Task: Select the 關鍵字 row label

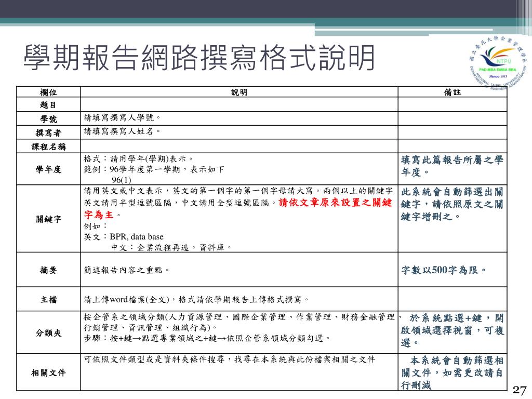Action: [48, 219]
